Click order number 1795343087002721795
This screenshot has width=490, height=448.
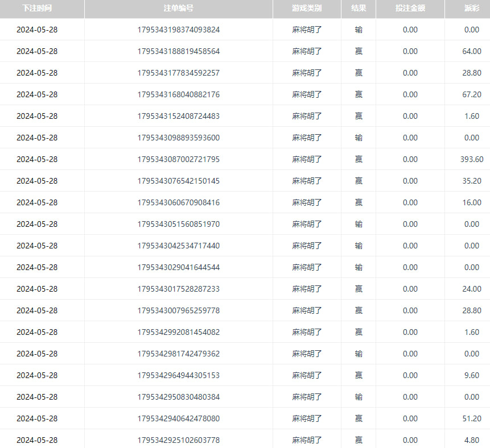(x=178, y=159)
